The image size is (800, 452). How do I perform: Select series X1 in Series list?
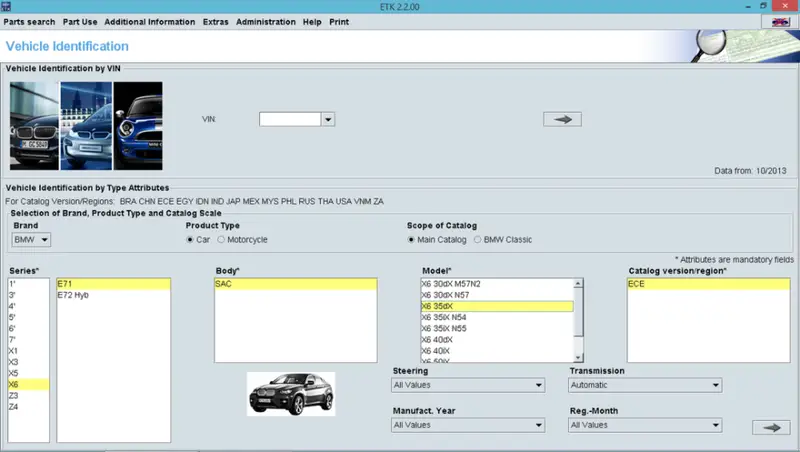29,351
